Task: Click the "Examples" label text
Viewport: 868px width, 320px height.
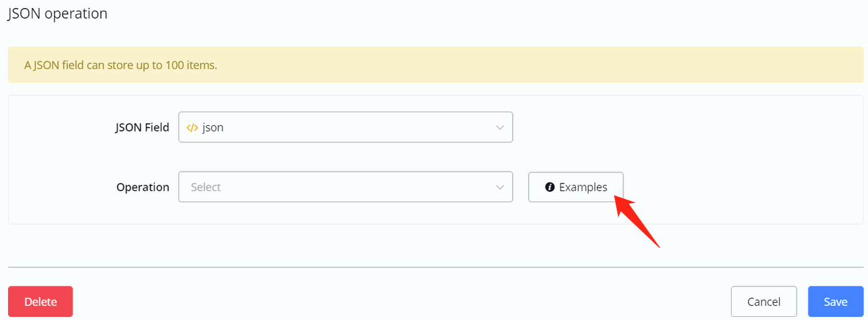Action: (x=583, y=187)
